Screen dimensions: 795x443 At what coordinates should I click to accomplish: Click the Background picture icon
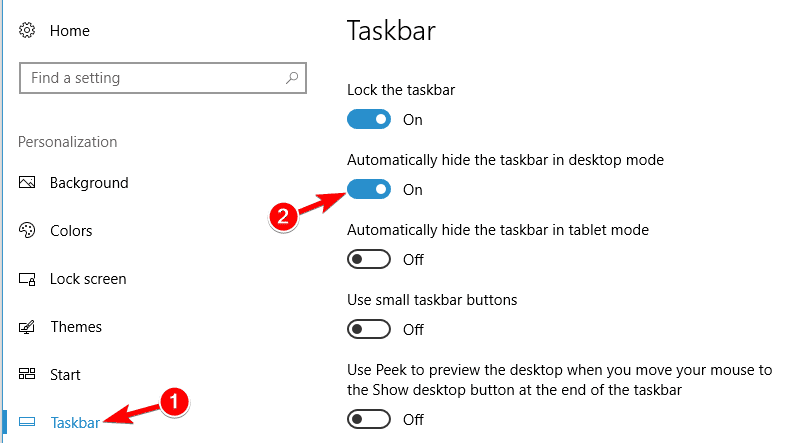tap(28, 183)
